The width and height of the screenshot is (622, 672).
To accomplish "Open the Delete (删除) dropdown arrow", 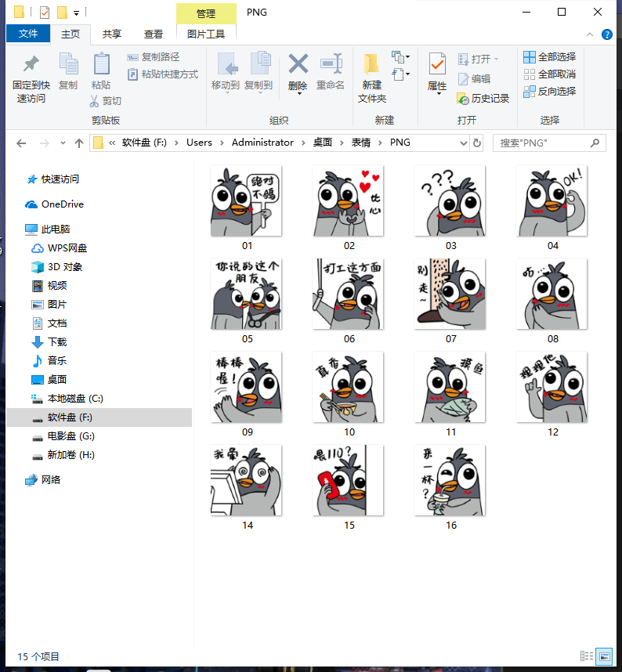I will pyautogui.click(x=298, y=93).
